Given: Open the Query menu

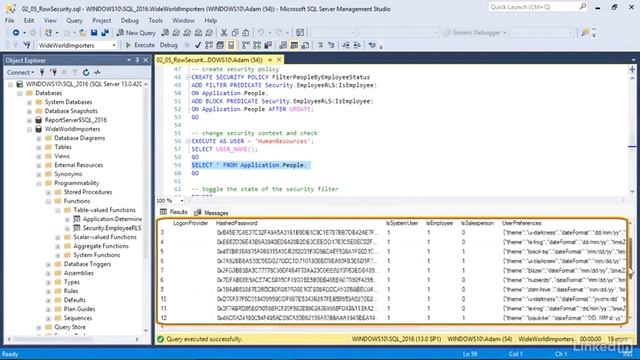Looking at the screenshot, I should pyautogui.click(x=74, y=20).
